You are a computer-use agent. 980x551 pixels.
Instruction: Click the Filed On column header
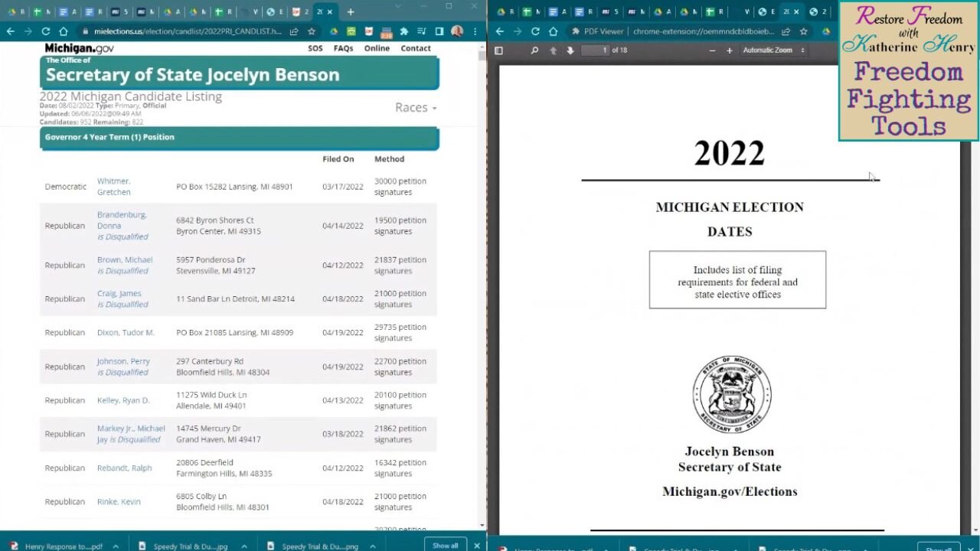point(338,159)
